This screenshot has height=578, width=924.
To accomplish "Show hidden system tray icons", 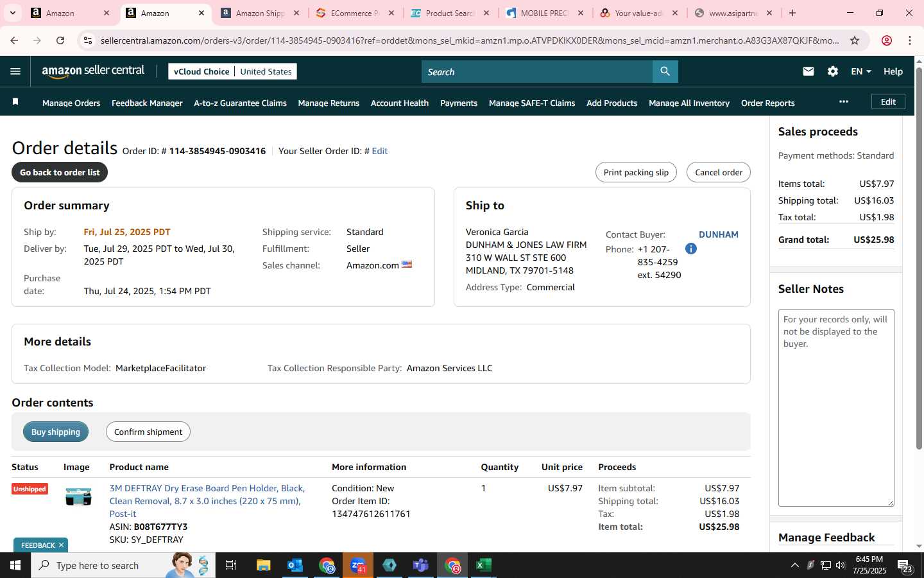I will coord(794,565).
